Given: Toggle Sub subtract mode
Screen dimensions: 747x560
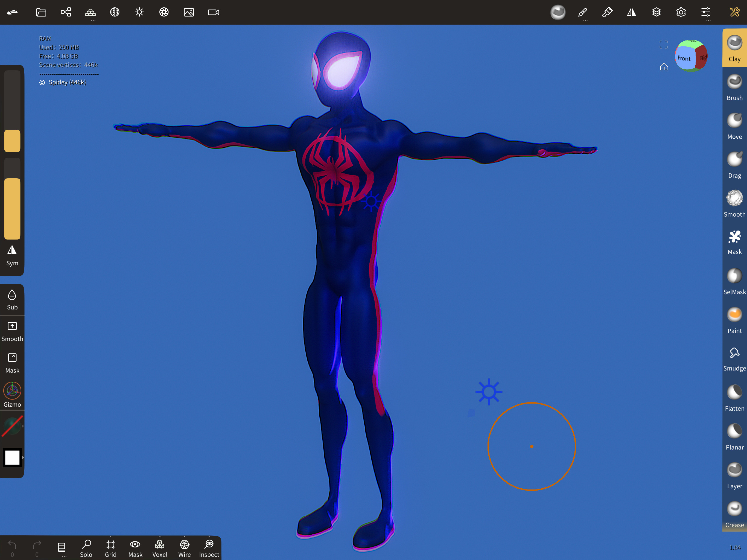Looking at the screenshot, I should point(12,300).
